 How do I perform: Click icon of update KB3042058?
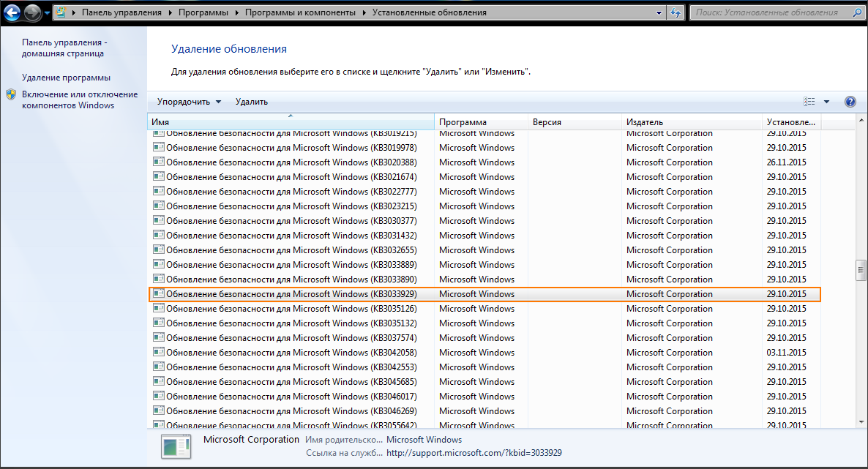tap(158, 352)
